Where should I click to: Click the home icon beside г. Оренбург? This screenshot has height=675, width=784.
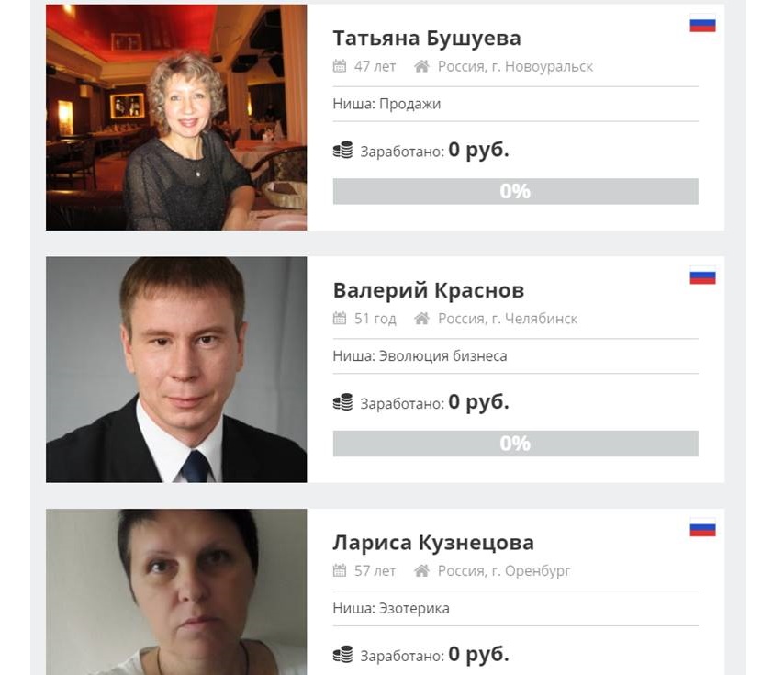point(421,570)
